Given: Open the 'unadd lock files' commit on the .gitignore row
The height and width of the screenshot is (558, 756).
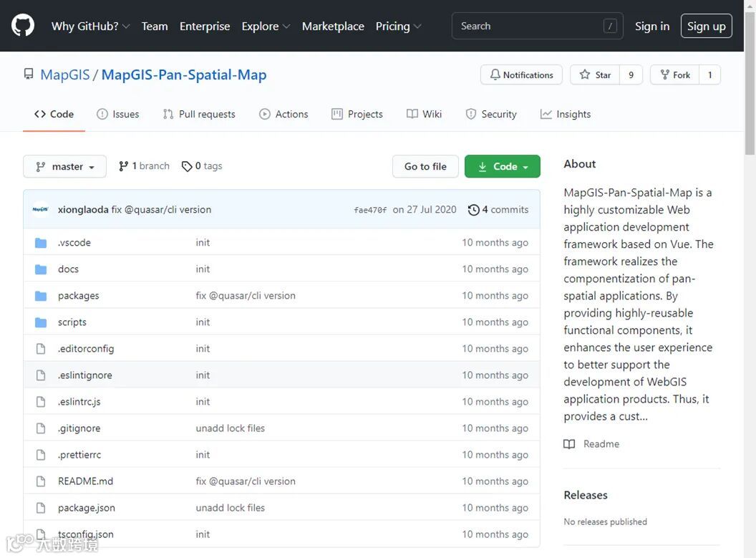Looking at the screenshot, I should pos(230,428).
